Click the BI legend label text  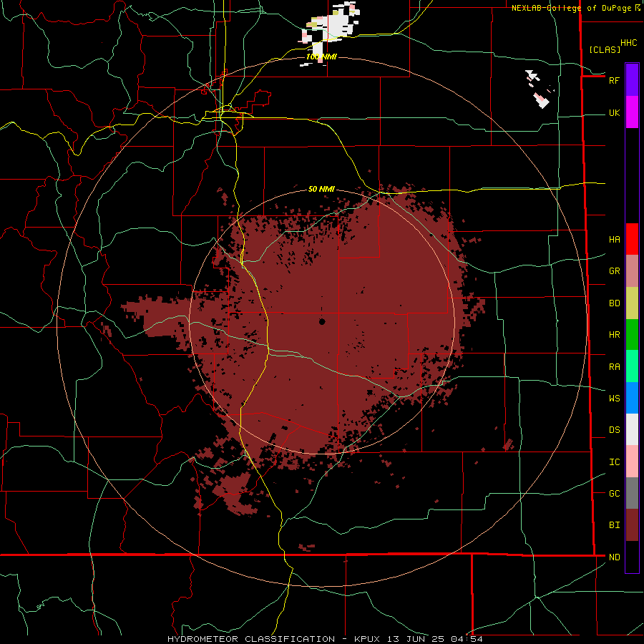[x=614, y=525]
